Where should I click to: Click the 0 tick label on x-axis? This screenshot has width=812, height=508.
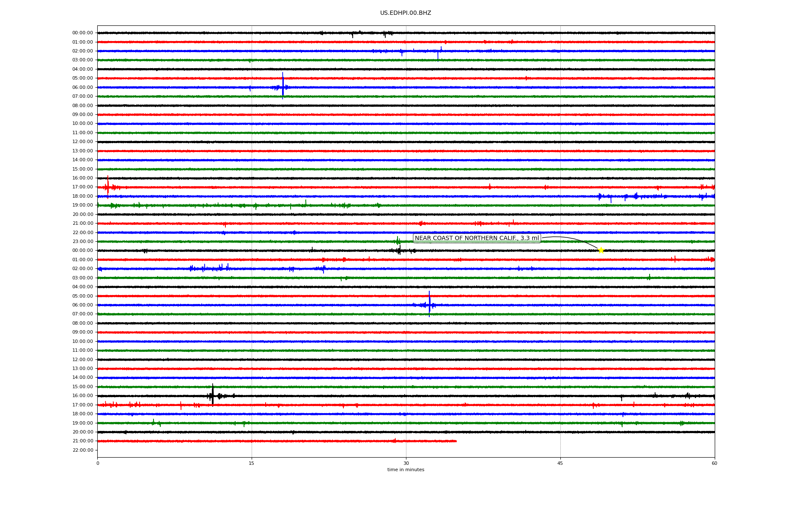click(x=98, y=463)
